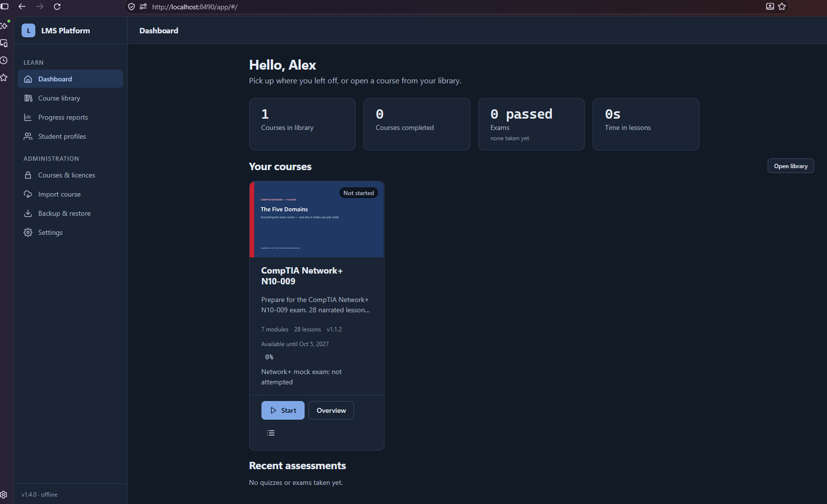Click the Courses completed stat card
Viewport: 827px width, 504px height.
pyautogui.click(x=417, y=124)
